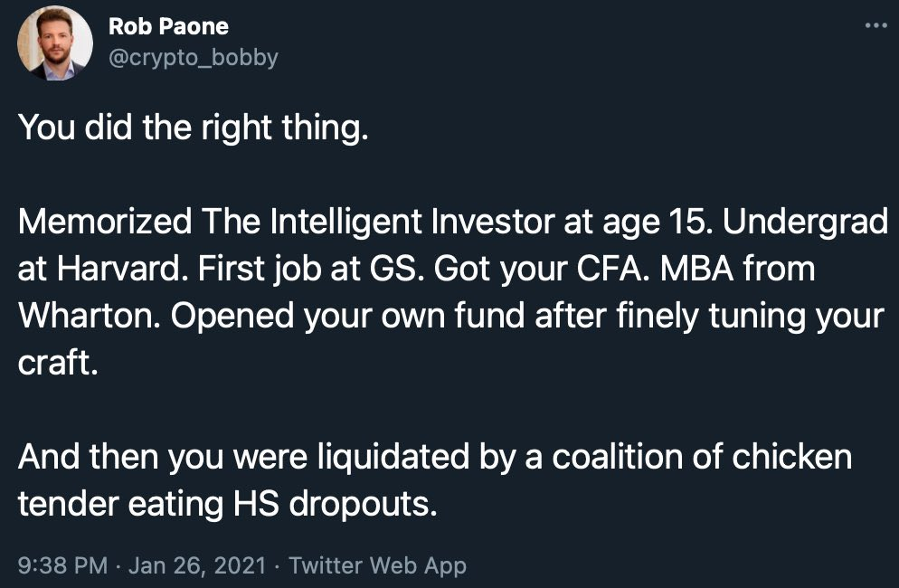
Task: Click 'CFA' in the tweet text
Action: coord(613,269)
